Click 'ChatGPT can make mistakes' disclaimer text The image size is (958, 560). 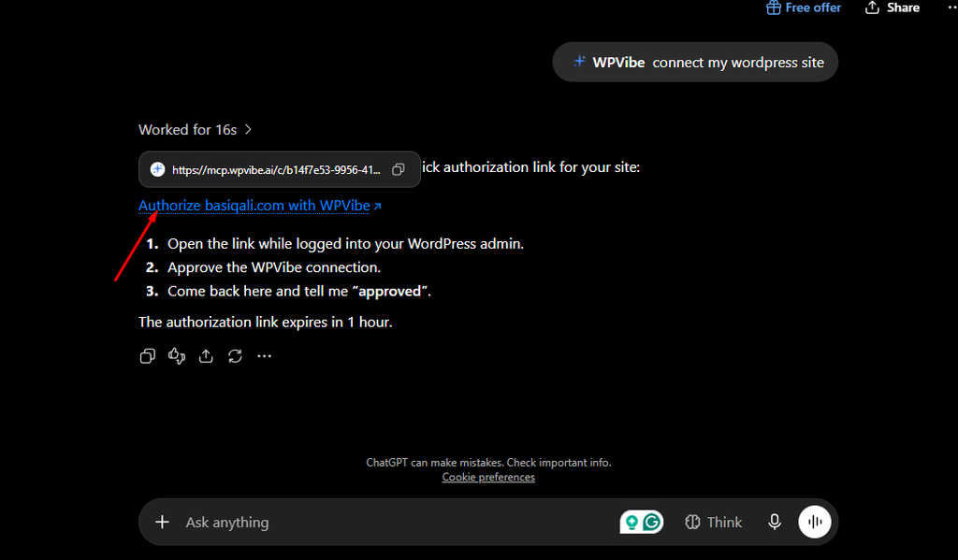pos(488,462)
